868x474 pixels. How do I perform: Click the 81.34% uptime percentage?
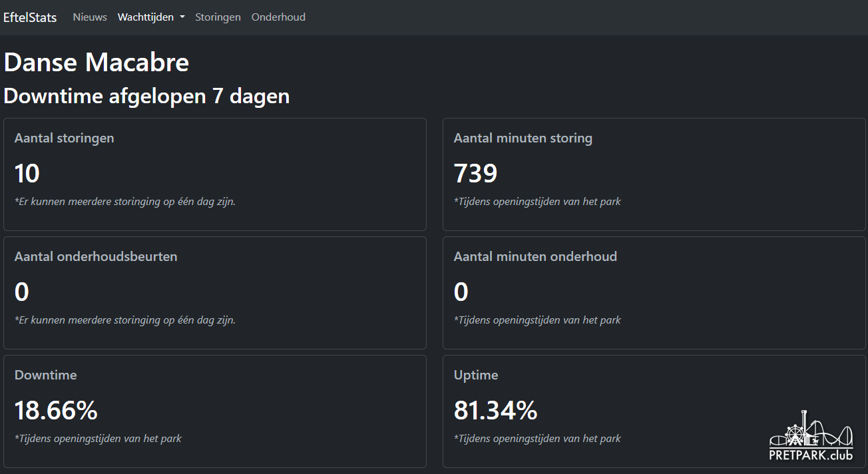pyautogui.click(x=495, y=411)
